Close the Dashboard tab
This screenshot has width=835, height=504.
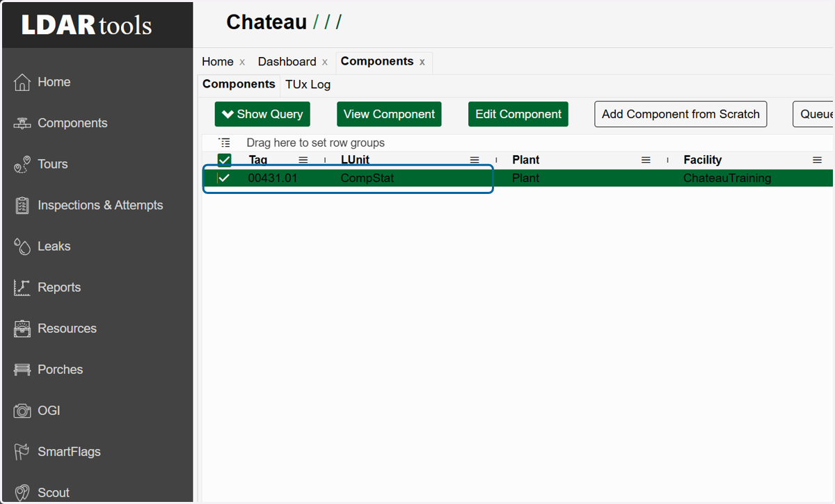325,63
